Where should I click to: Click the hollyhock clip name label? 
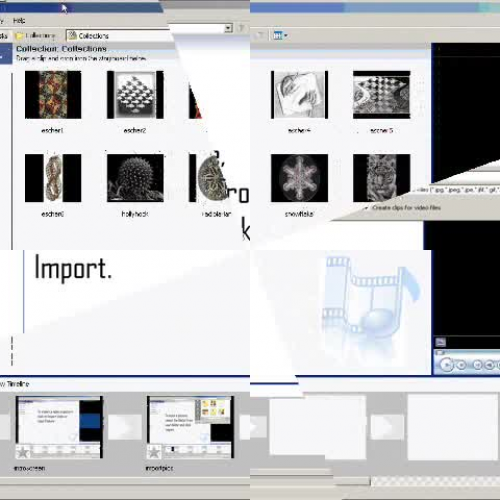(135, 214)
